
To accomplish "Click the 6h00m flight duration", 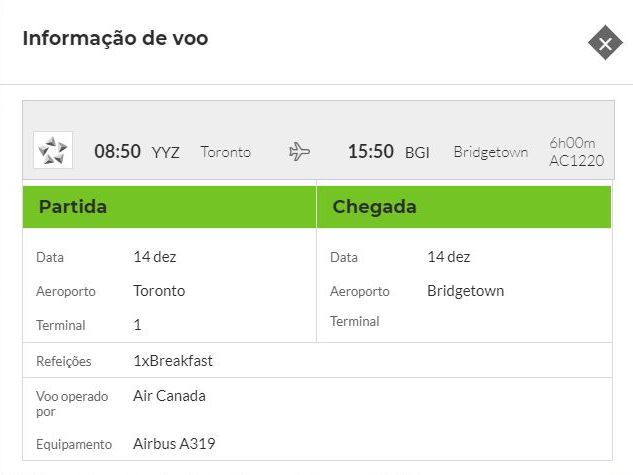I will click(572, 143).
